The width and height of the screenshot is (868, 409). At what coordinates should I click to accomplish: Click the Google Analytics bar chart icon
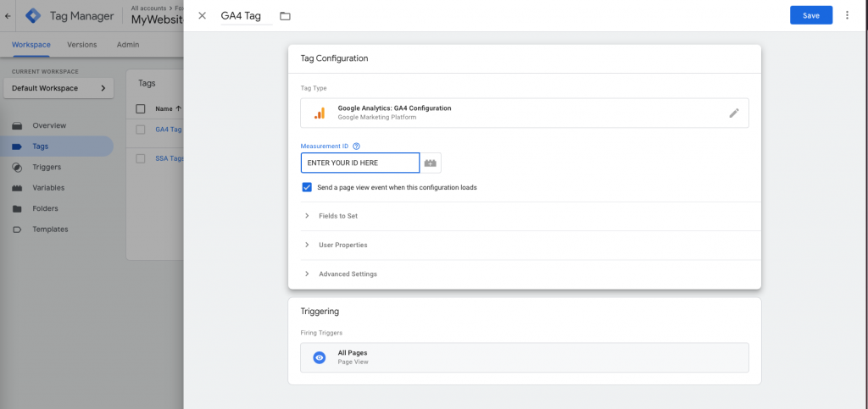tap(320, 113)
